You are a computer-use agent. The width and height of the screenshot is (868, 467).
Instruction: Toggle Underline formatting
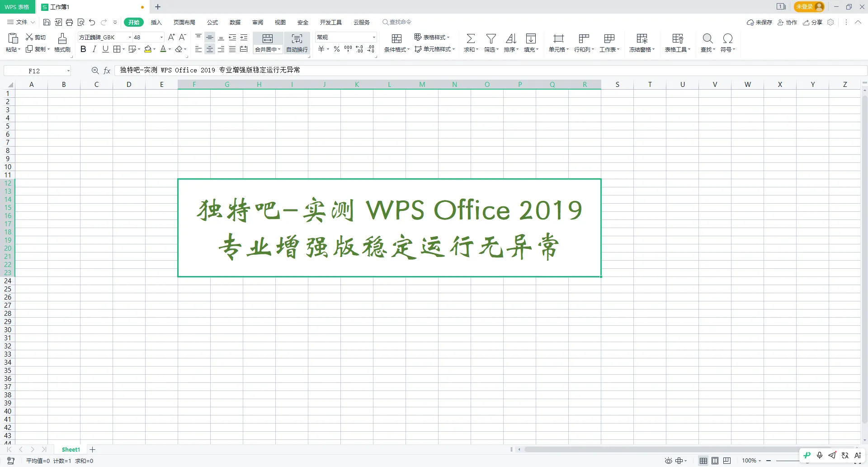coord(105,49)
